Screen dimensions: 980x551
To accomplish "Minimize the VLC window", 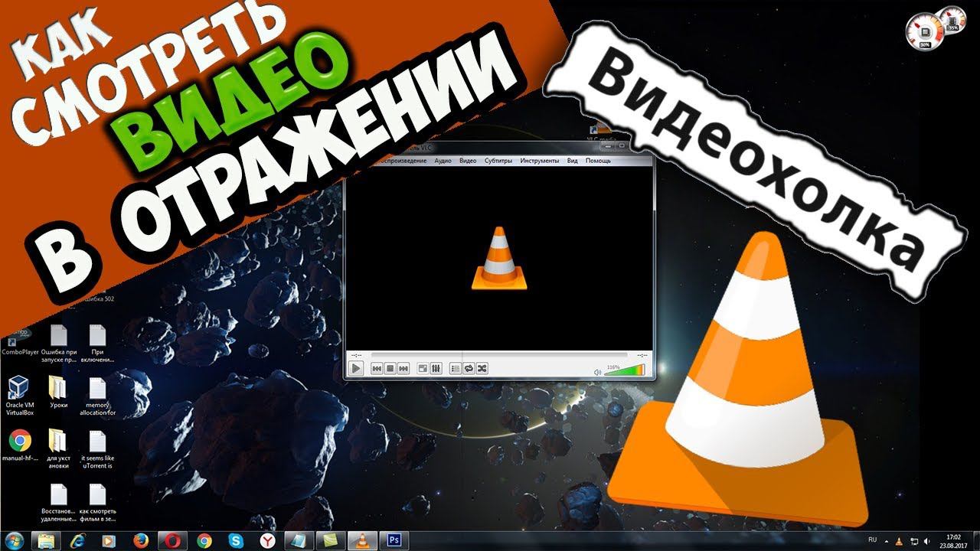I will tap(609, 145).
